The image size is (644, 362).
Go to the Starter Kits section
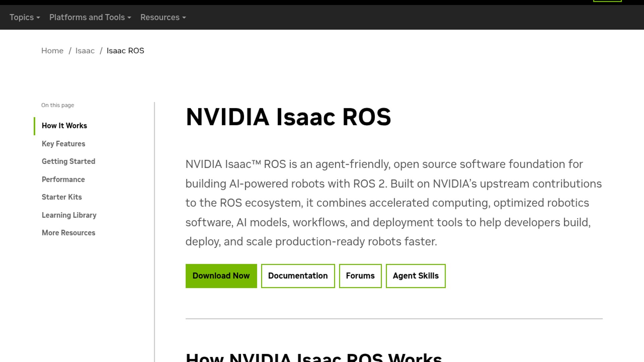(62, 197)
